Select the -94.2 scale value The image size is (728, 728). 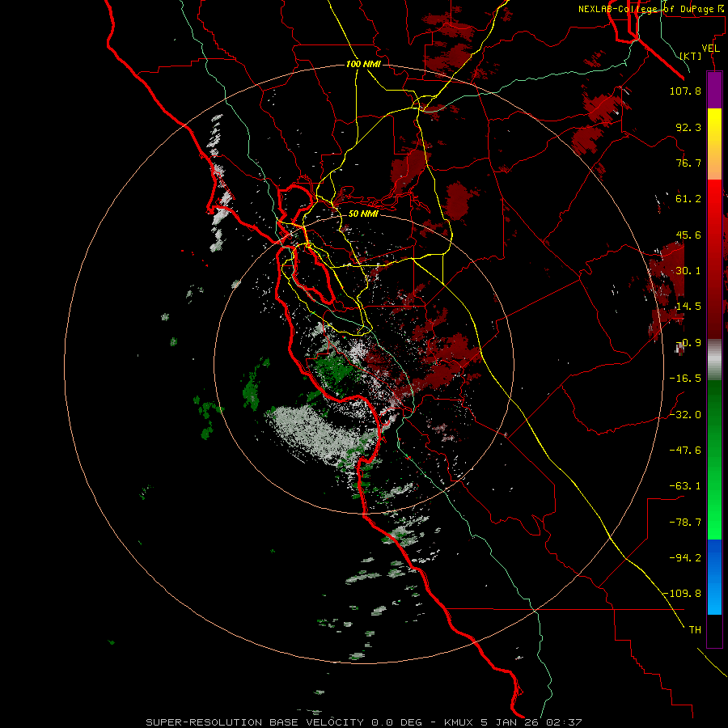pyautogui.click(x=685, y=558)
